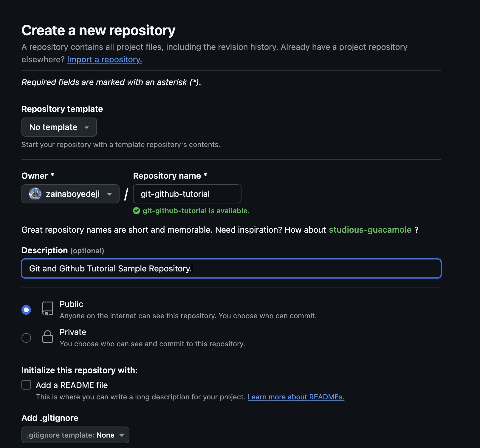Screen dimensions: 480x448
Task: Enable the Add a README file checkbox
Action: point(26,385)
